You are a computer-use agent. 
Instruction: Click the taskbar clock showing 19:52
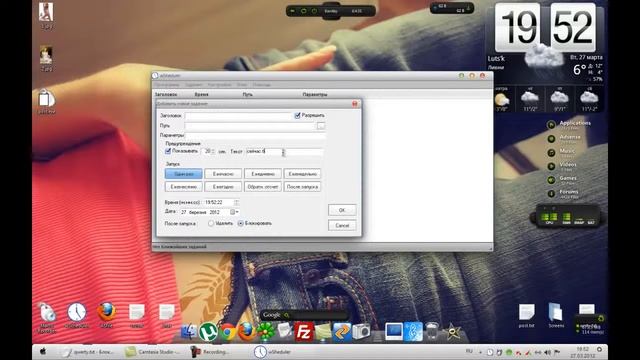coord(582,352)
